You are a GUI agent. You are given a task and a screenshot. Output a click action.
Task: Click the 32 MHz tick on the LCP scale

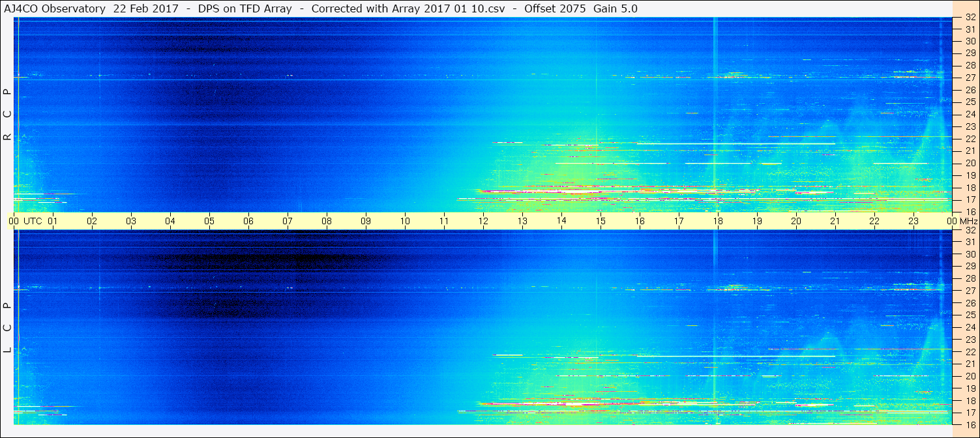point(970,230)
